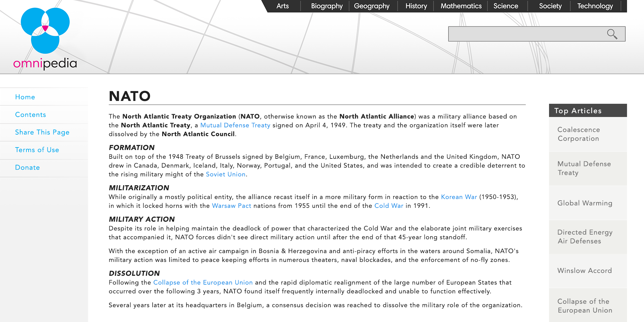
Task: Follow the Soviet Union link
Action: (x=226, y=174)
